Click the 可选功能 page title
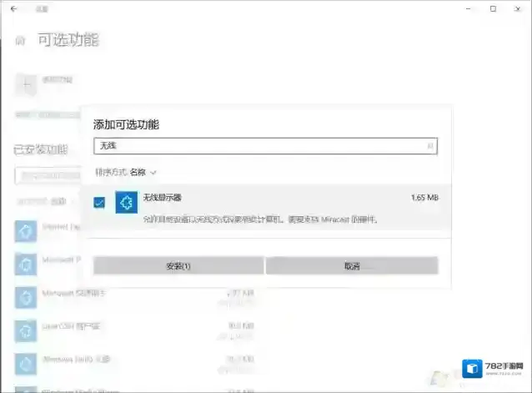The image size is (532, 393). pyautogui.click(x=68, y=40)
